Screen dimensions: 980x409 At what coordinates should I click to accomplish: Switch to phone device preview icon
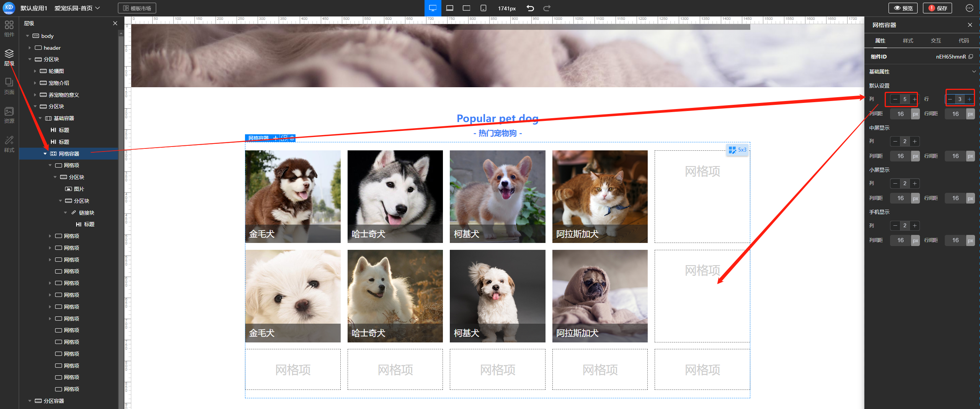click(483, 8)
